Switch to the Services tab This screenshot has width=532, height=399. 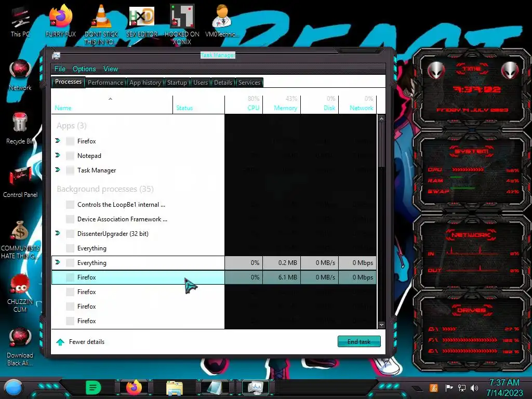pos(249,83)
